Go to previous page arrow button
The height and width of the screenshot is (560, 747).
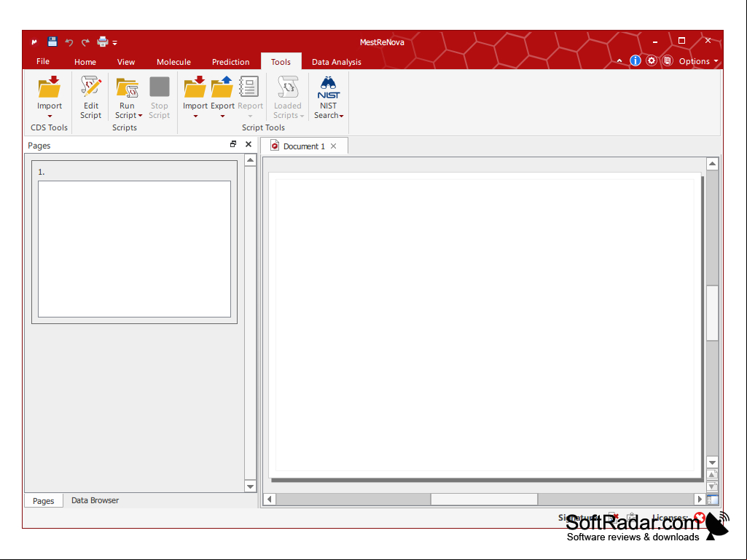coord(712,474)
